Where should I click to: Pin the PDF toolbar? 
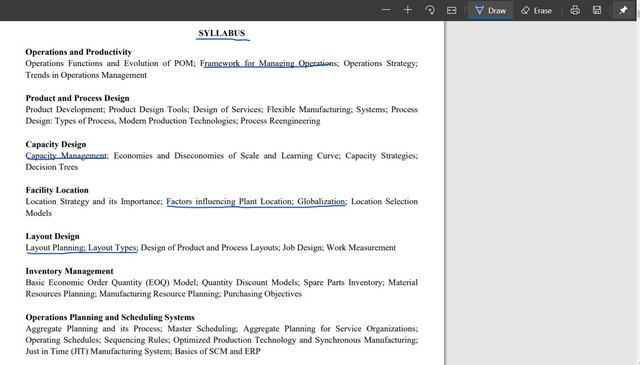pyautogui.click(x=623, y=10)
